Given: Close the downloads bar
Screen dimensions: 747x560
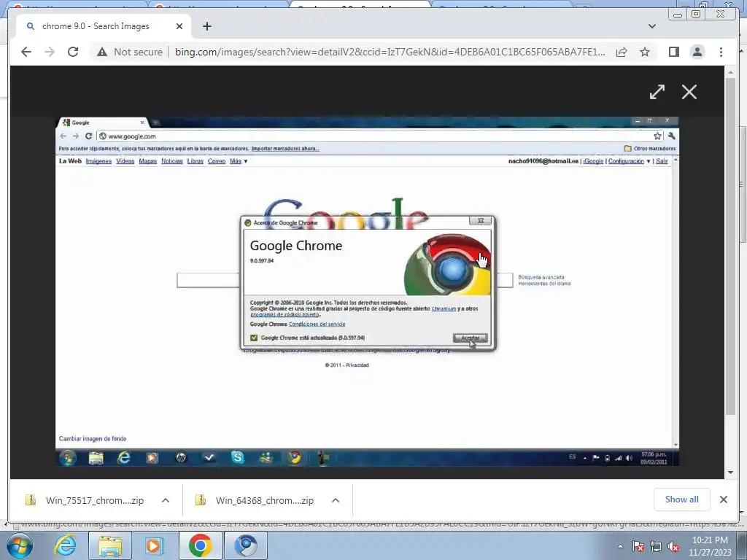Looking at the screenshot, I should pos(724,499).
